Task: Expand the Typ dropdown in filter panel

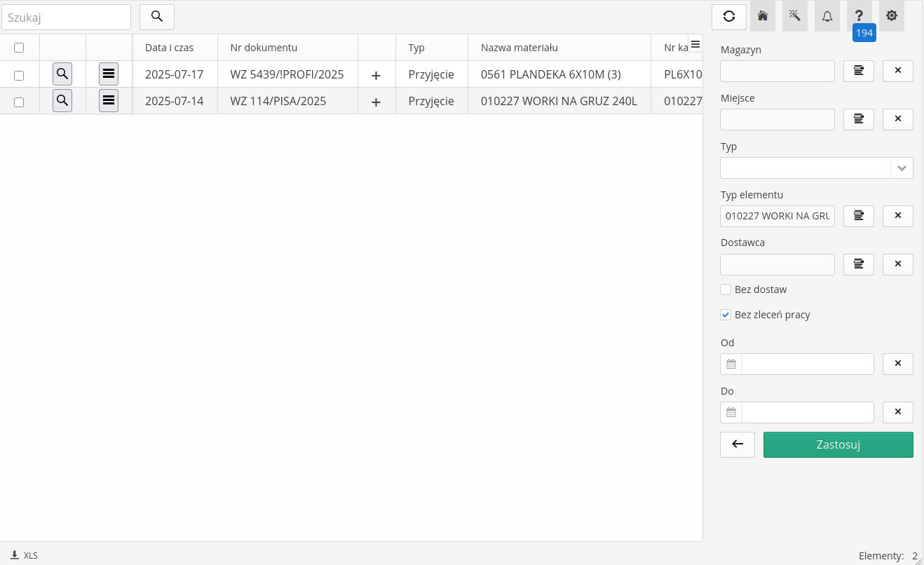Action: point(902,168)
